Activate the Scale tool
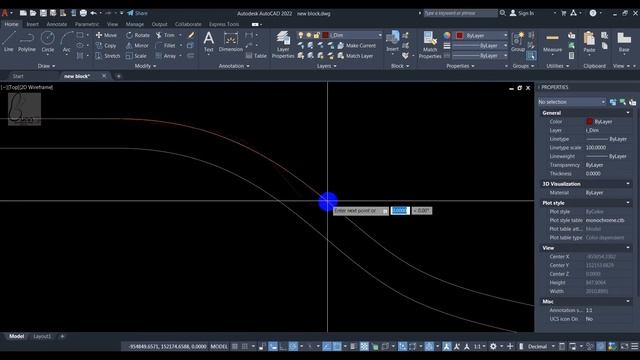 (x=136, y=56)
